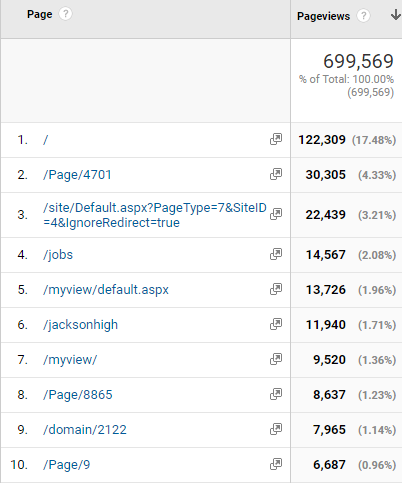Open the /myview/ page link

click(70, 360)
